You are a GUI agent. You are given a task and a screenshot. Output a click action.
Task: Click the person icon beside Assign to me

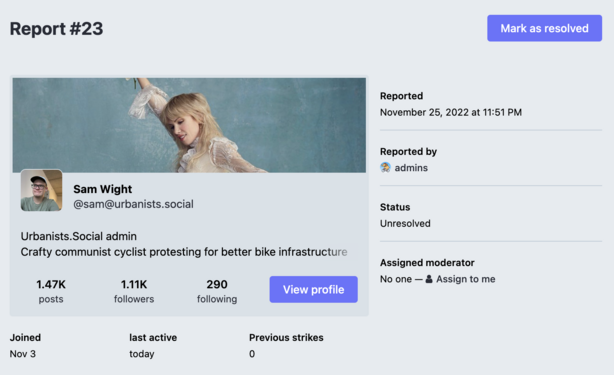[429, 279]
